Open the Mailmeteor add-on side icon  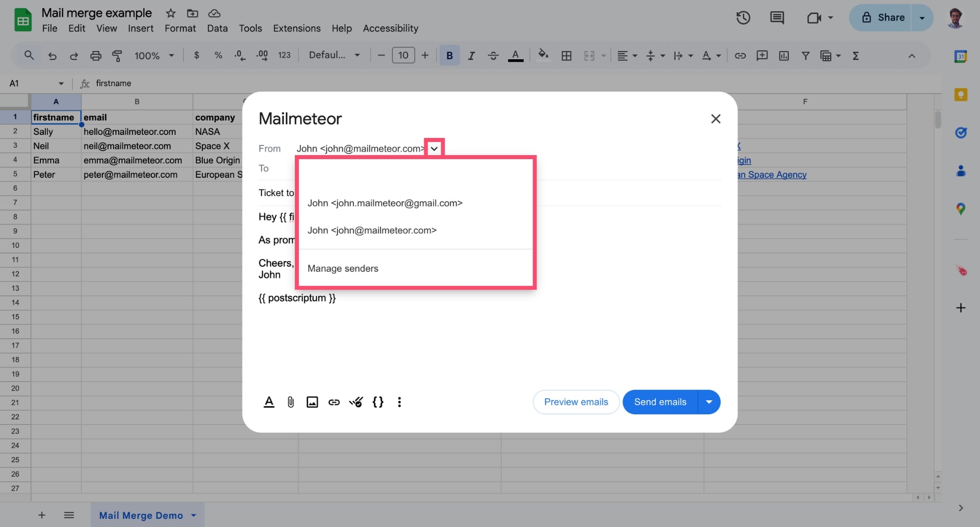960,270
